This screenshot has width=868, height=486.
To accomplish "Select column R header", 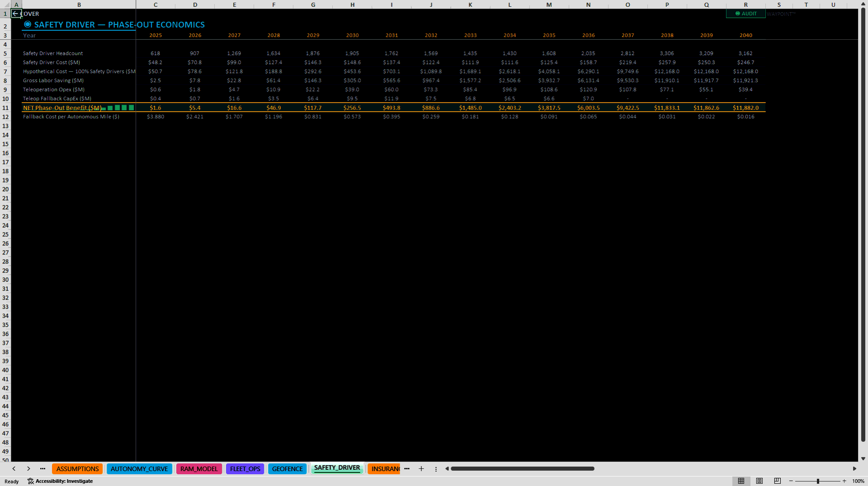I will [746, 5].
